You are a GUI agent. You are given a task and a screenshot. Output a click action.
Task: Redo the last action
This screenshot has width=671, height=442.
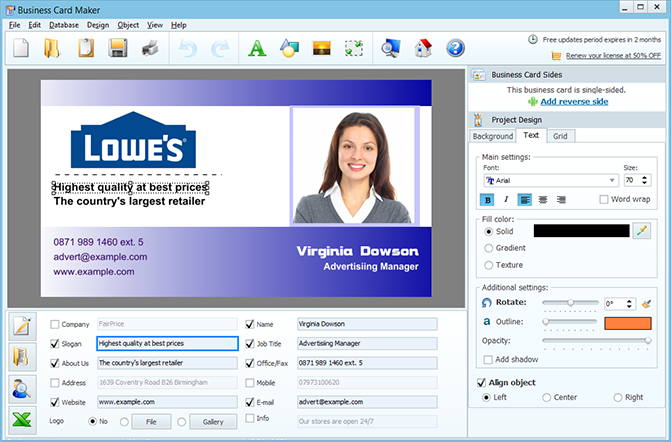coord(220,48)
